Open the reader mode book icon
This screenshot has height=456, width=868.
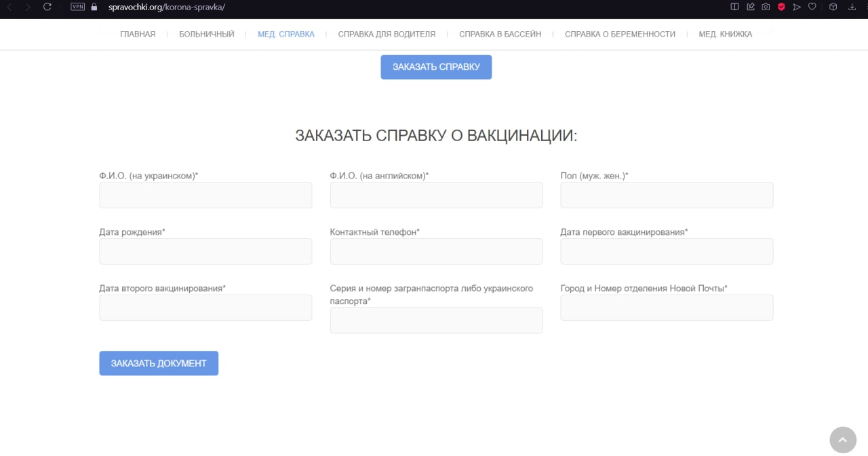click(x=734, y=7)
